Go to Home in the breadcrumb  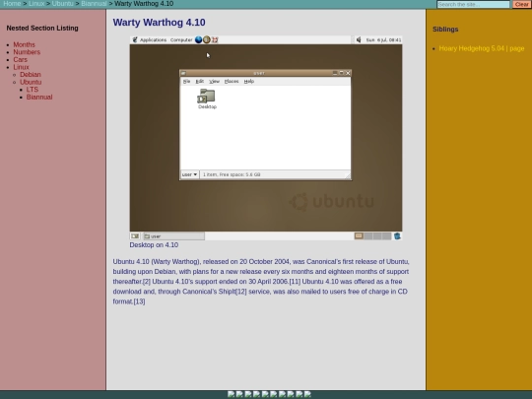[x=12, y=4]
